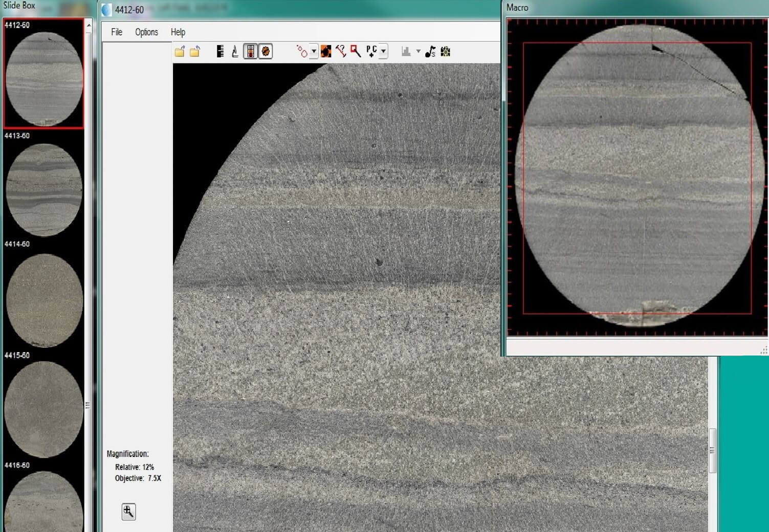The image size is (769, 532).
Task: Click the Macro window overview image
Action: (637, 178)
